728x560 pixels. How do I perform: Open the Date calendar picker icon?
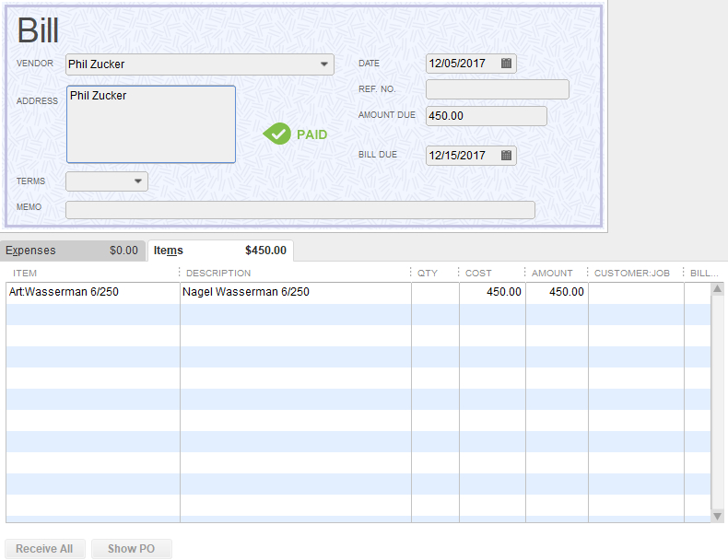point(506,64)
